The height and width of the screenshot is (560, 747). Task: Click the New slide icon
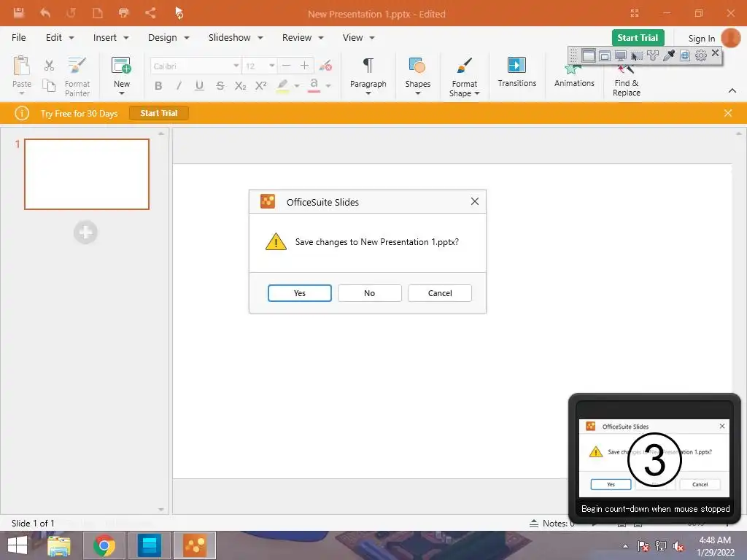[122, 66]
